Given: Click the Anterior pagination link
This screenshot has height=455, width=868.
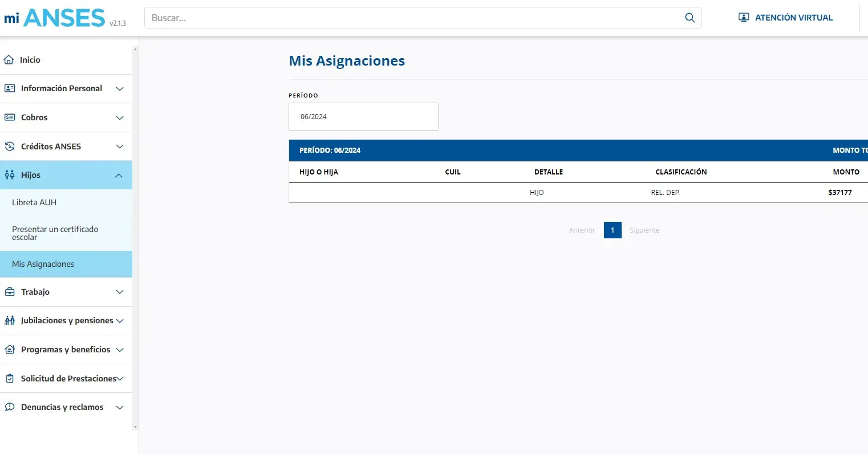Looking at the screenshot, I should [582, 230].
